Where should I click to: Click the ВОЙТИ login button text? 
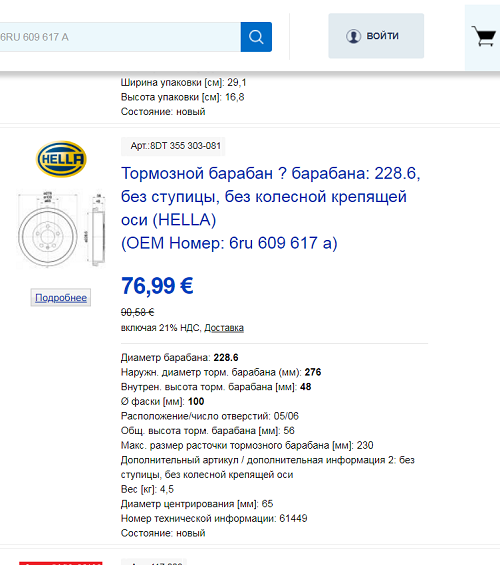point(383,36)
